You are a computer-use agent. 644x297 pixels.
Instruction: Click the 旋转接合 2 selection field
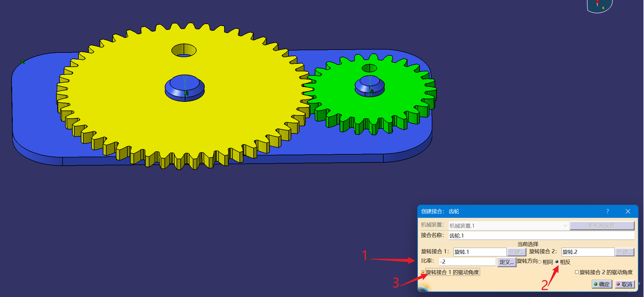tap(588, 252)
